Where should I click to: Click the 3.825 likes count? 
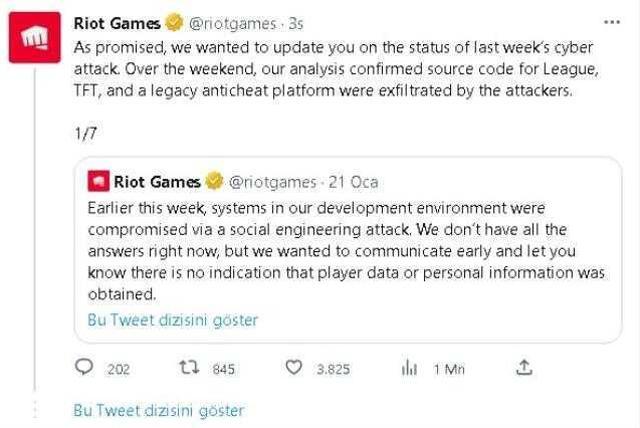[332, 369]
